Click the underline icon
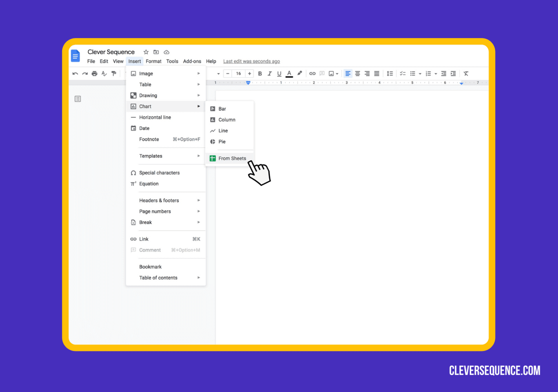558x392 pixels. click(279, 73)
